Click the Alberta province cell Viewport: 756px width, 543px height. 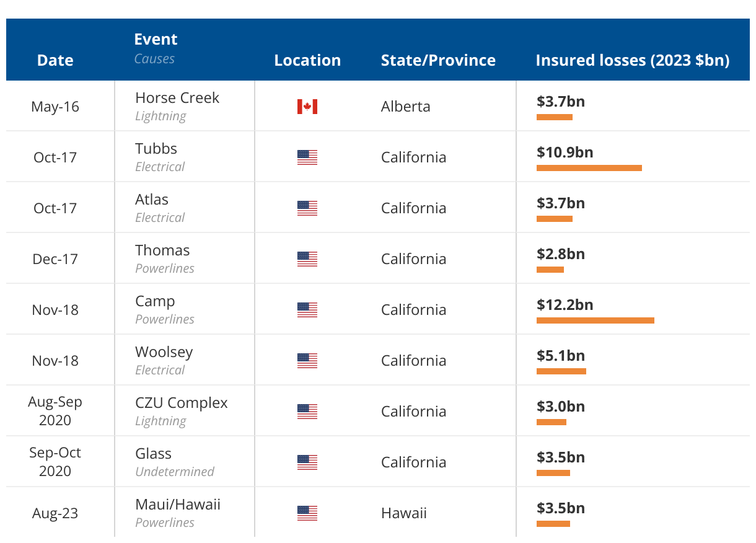pyautogui.click(x=405, y=107)
